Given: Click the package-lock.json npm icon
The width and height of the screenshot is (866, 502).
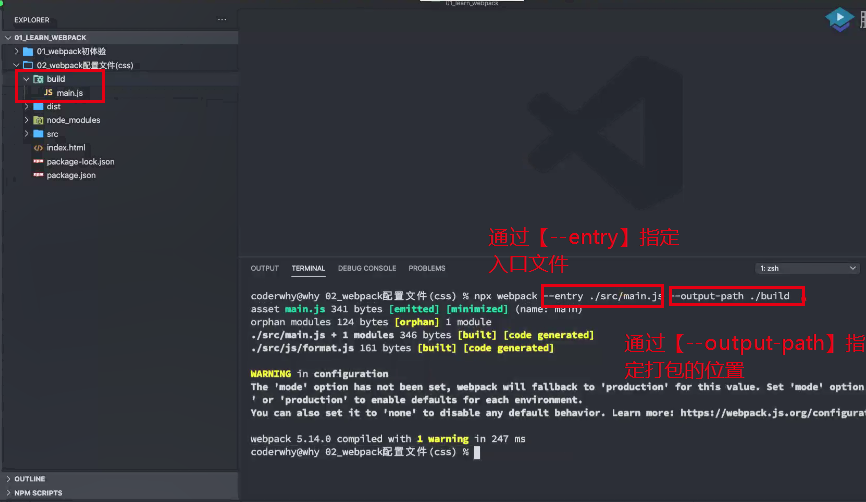Looking at the screenshot, I should tap(38, 161).
